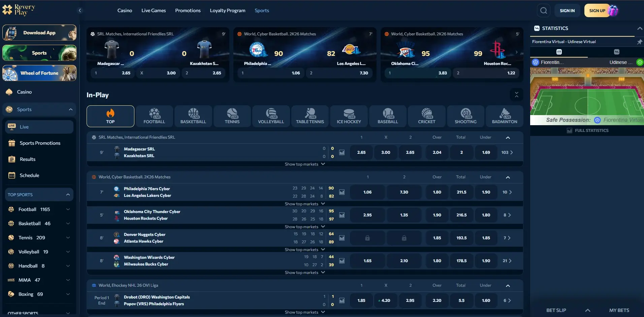Expand the bet slip panel
Screen dimensions: 644x317
pyautogui.click(x=588, y=310)
